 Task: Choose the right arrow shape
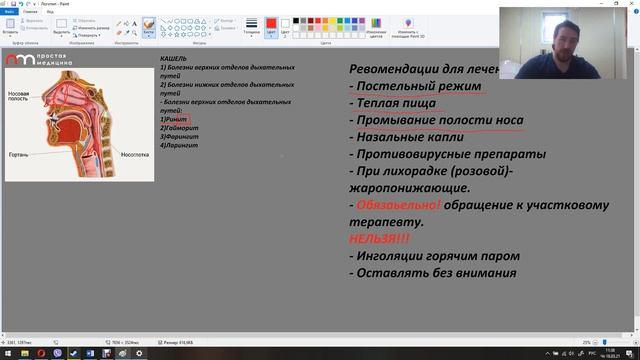tap(190, 28)
